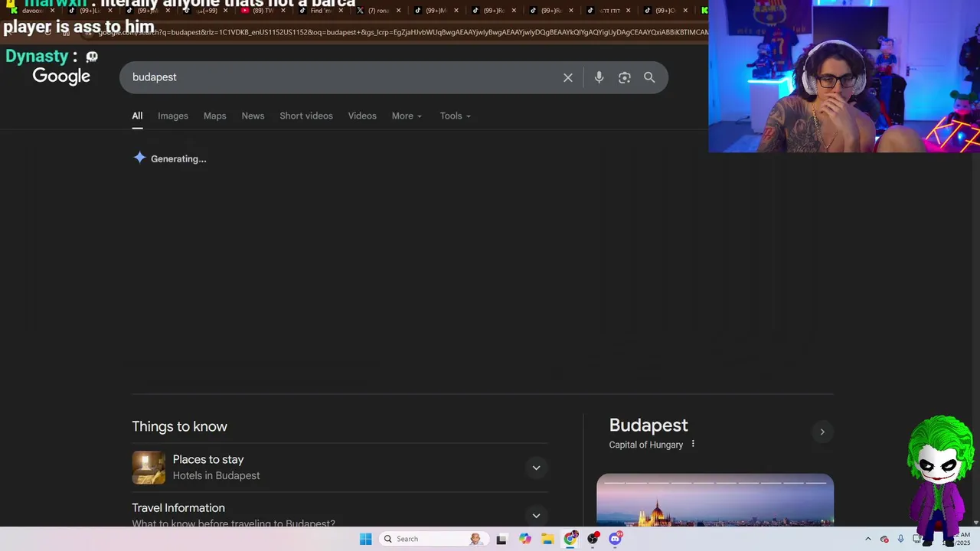The width and height of the screenshot is (980, 551).
Task: Open Videos results tab
Action: 362,116
